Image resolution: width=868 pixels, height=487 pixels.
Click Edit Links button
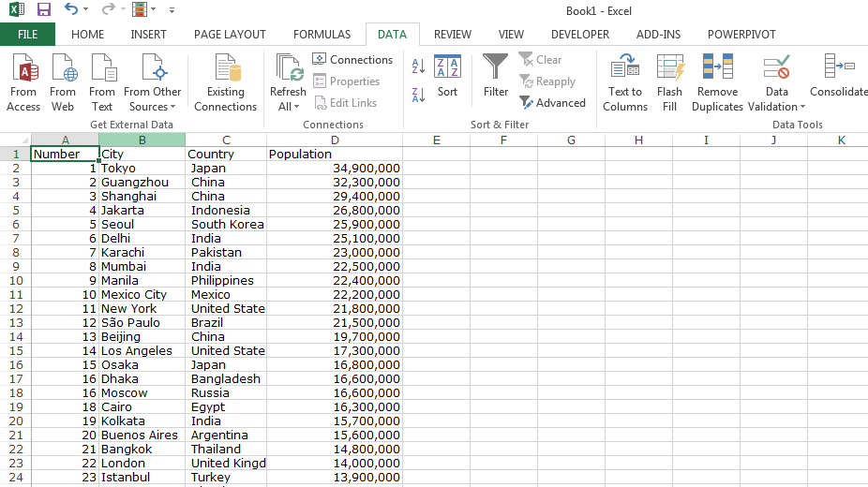[x=346, y=103]
